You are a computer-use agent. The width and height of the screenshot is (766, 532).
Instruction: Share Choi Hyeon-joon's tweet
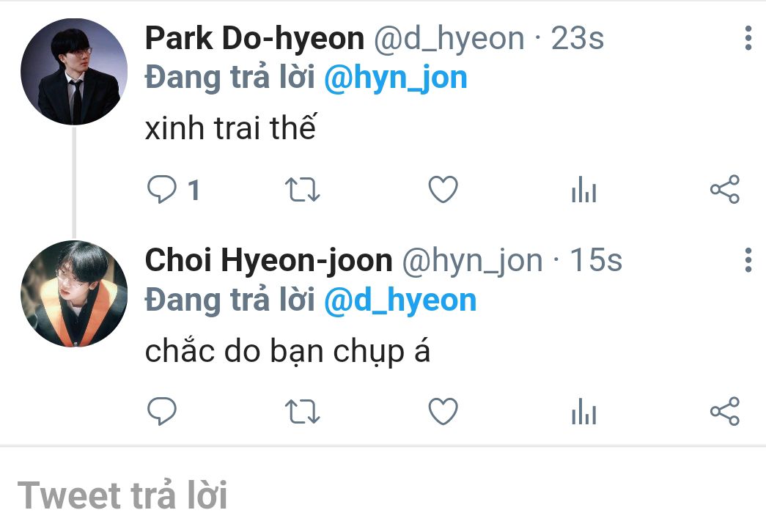coord(725,411)
